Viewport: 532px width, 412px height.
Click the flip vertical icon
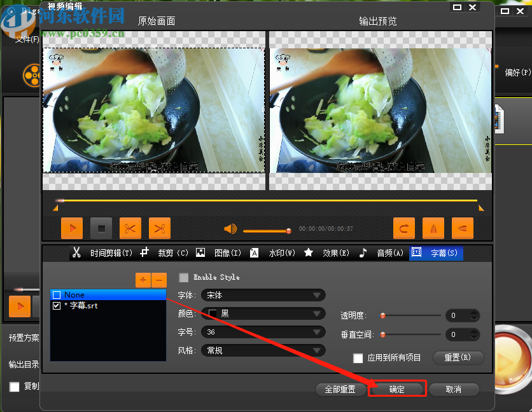[463, 228]
